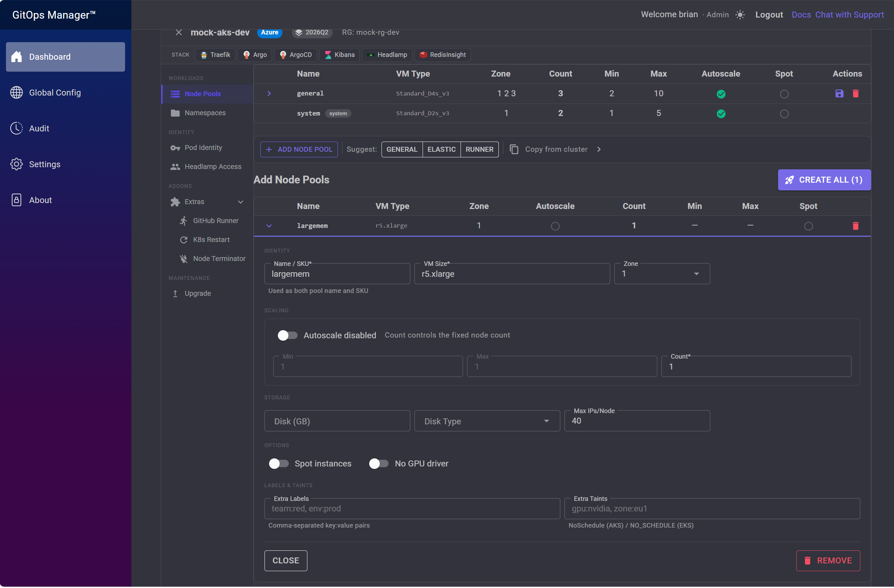Expand Copy from cluster chevron

[599, 150]
